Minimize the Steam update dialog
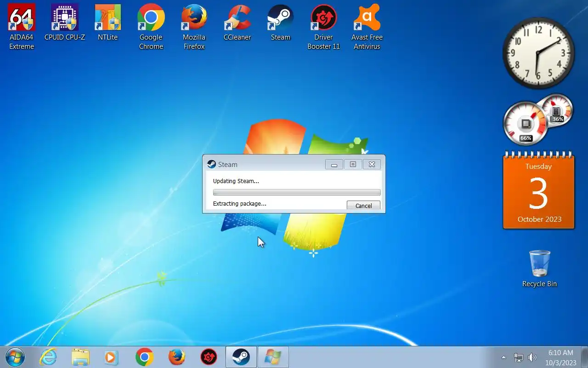 pos(334,164)
